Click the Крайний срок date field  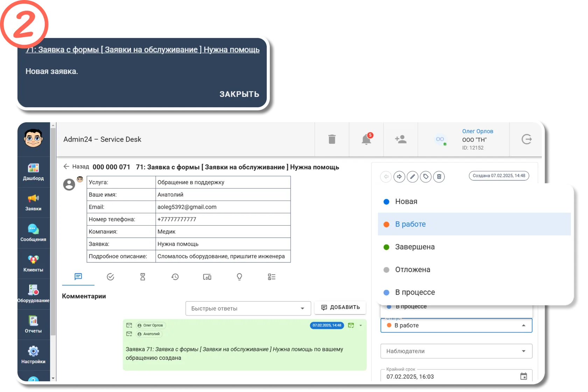point(456,376)
